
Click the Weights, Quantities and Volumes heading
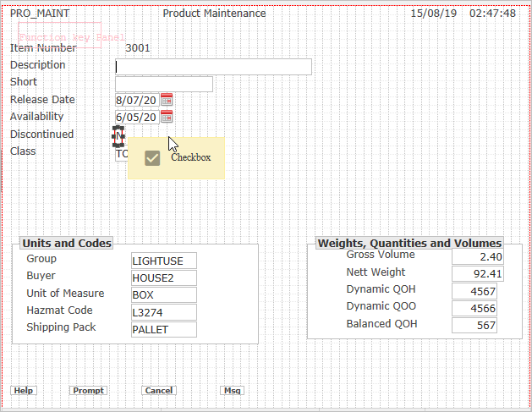click(409, 243)
